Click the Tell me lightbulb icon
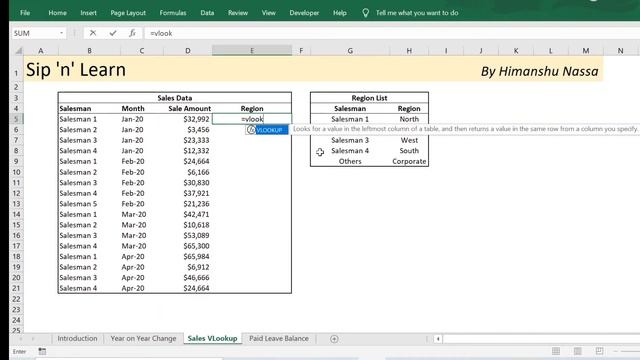 365,13
